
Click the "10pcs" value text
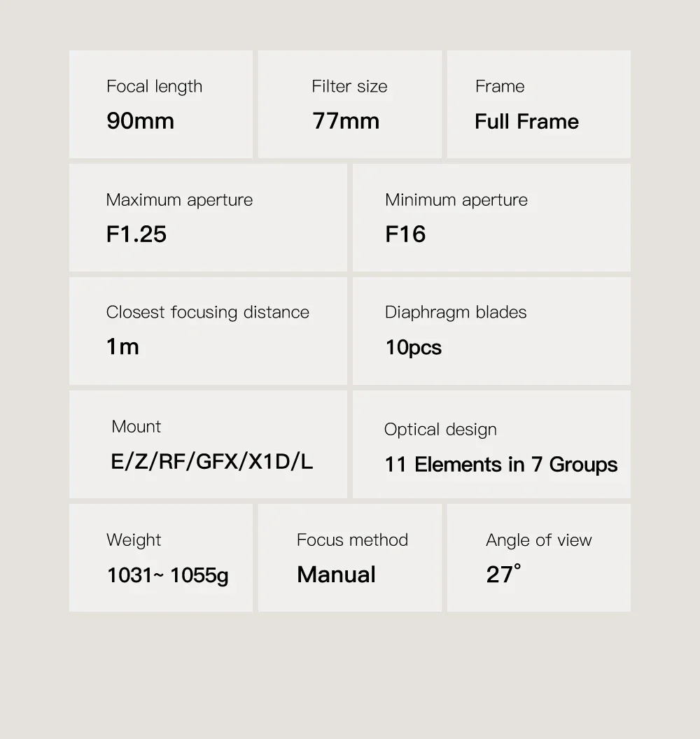click(413, 348)
